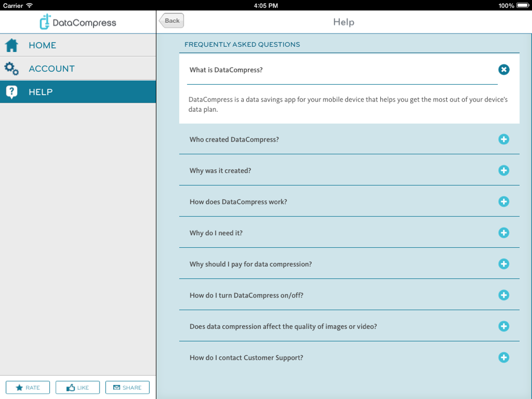The image size is (532, 399).
Task: Click the DataCompress answer paragraph text
Action: (x=348, y=104)
